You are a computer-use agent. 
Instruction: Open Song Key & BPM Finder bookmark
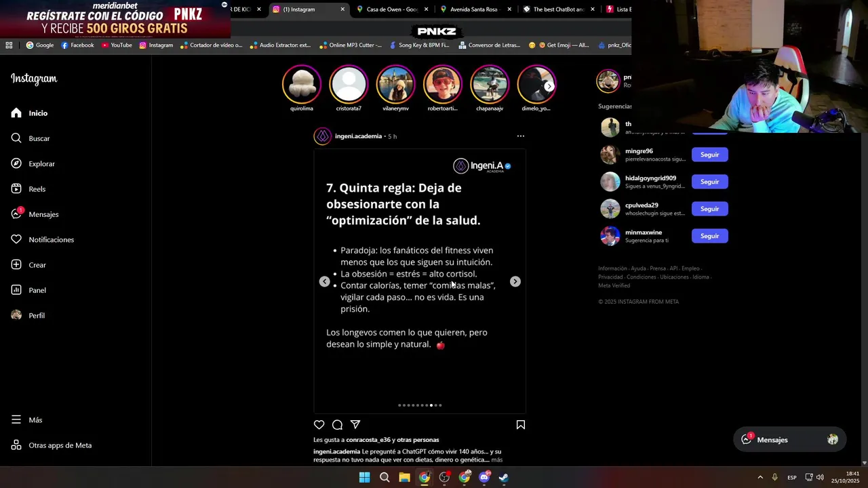click(x=419, y=45)
